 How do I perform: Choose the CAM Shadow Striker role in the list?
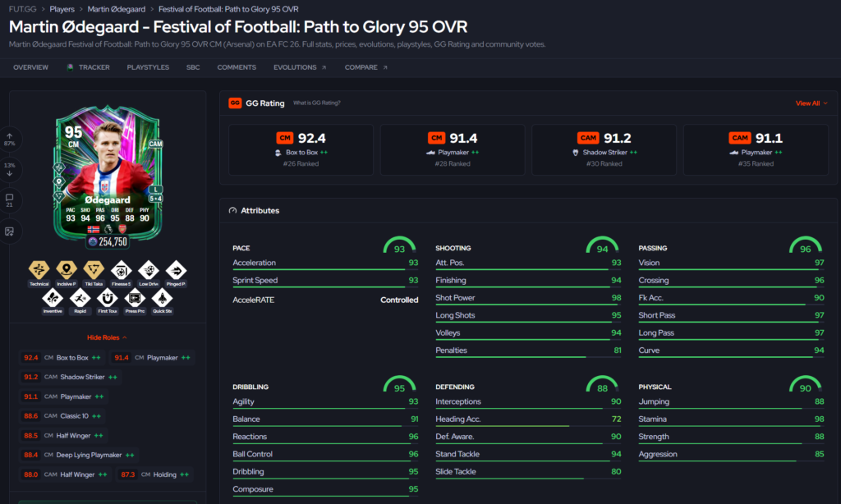pyautogui.click(x=70, y=377)
